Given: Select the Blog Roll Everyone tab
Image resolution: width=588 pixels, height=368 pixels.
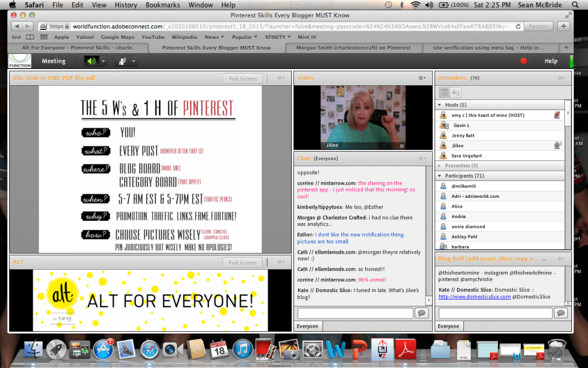Looking at the screenshot, I should (448, 327).
